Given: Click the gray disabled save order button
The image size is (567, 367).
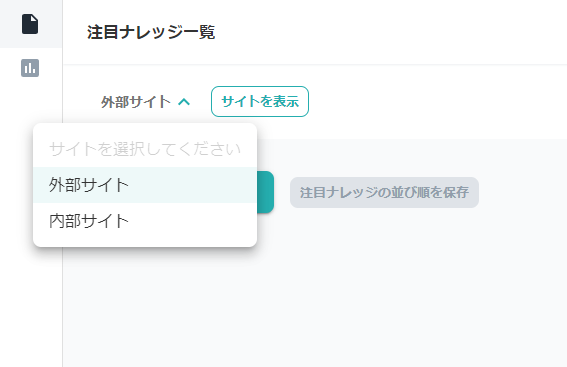Looking at the screenshot, I should pyautogui.click(x=384, y=192).
